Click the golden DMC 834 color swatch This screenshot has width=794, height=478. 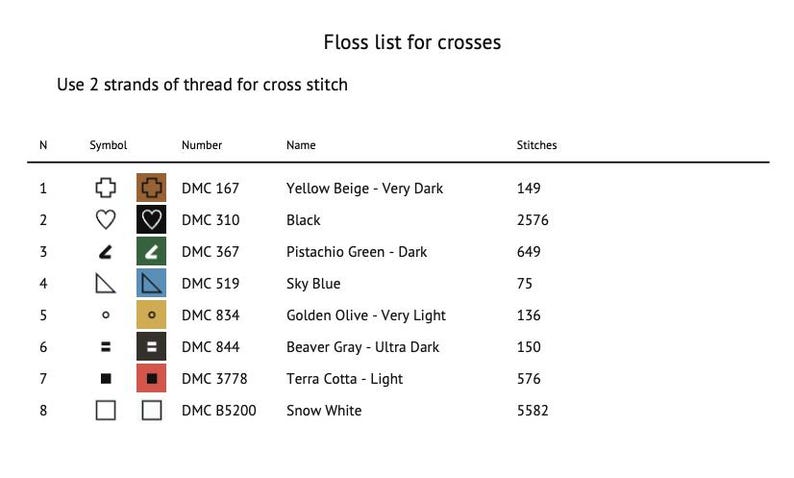click(x=151, y=315)
